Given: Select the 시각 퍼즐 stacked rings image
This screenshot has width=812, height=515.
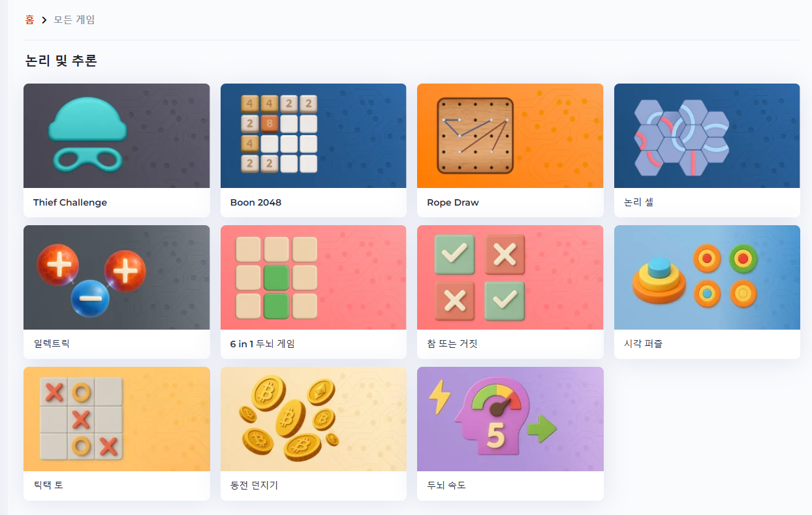Looking at the screenshot, I should (x=707, y=277).
